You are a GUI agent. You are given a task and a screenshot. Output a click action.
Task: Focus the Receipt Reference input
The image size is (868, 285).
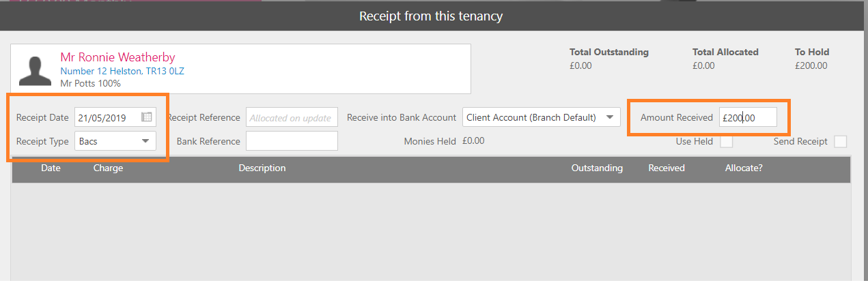[292, 117]
